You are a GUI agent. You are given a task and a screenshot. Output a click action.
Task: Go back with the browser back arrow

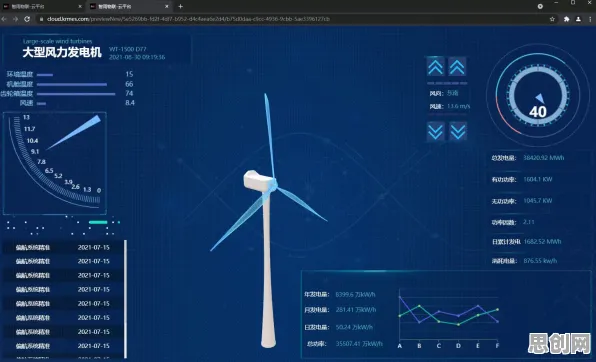coord(4,19)
